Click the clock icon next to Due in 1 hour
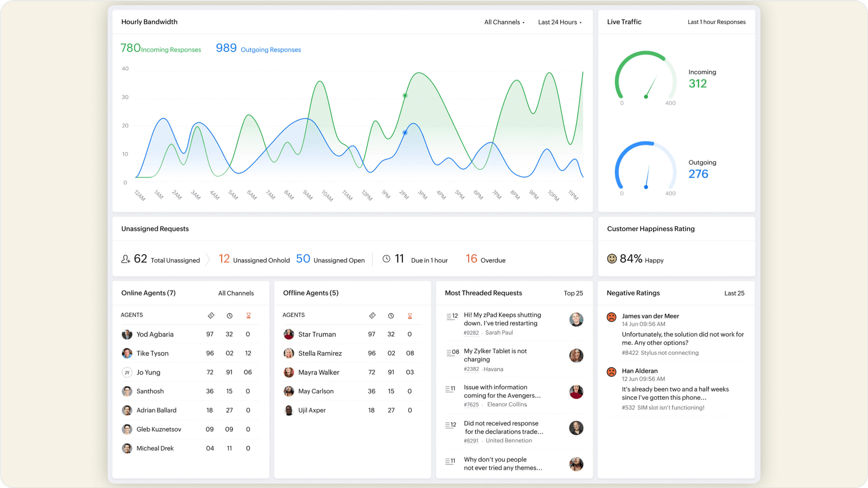This screenshot has height=488, width=868. click(x=386, y=258)
